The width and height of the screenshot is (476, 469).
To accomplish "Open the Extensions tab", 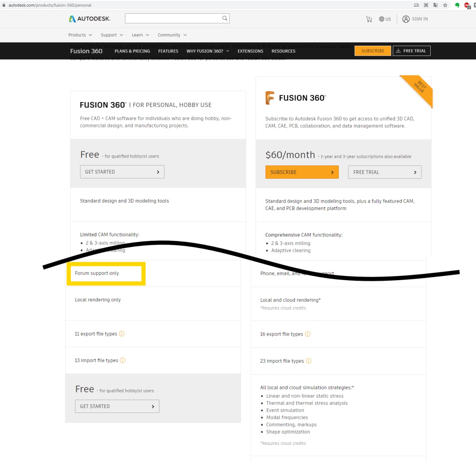I will [x=250, y=51].
